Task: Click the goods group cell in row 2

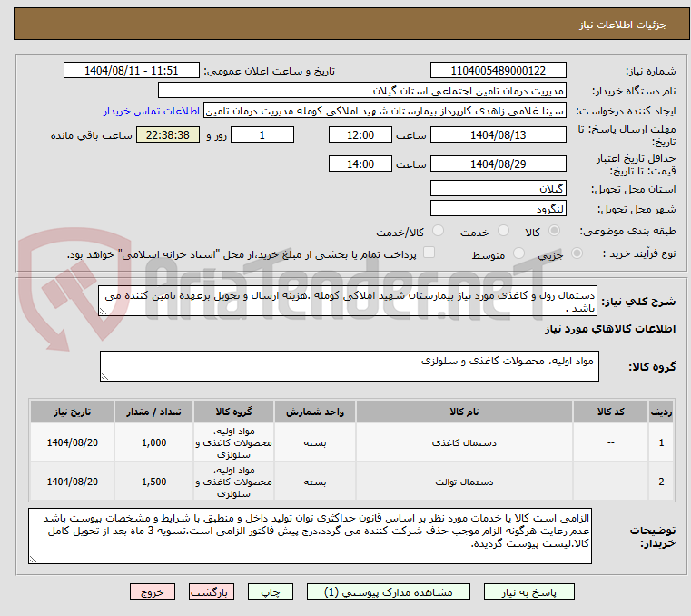Action: click(x=233, y=482)
